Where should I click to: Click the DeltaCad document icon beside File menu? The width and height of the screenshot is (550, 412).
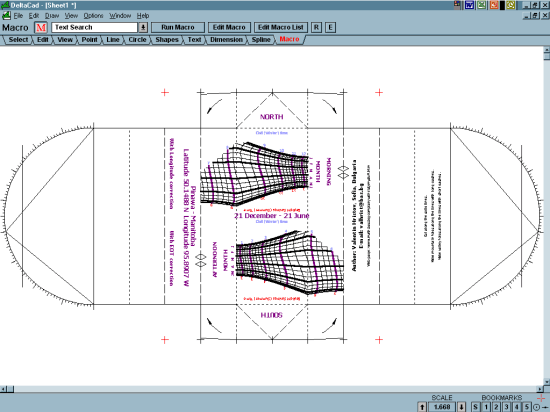click(6, 16)
